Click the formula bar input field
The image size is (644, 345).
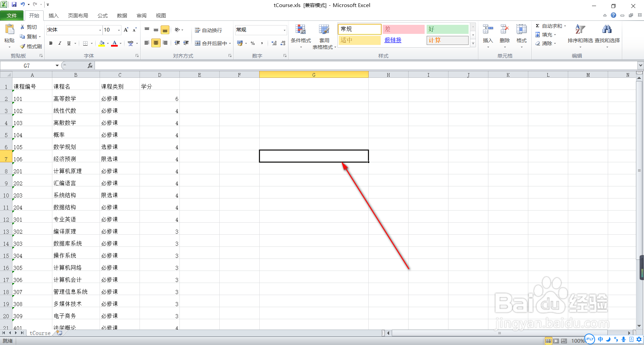[x=366, y=66]
